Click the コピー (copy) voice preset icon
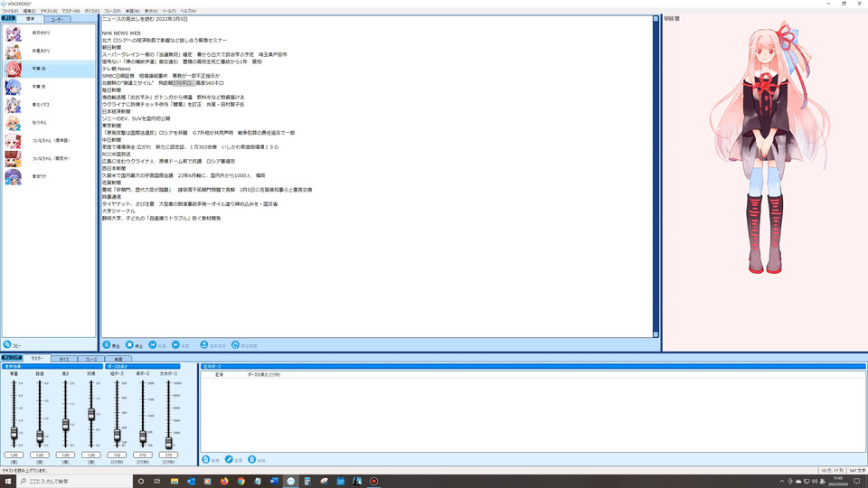The width and height of the screenshot is (868, 488). pos(7,344)
